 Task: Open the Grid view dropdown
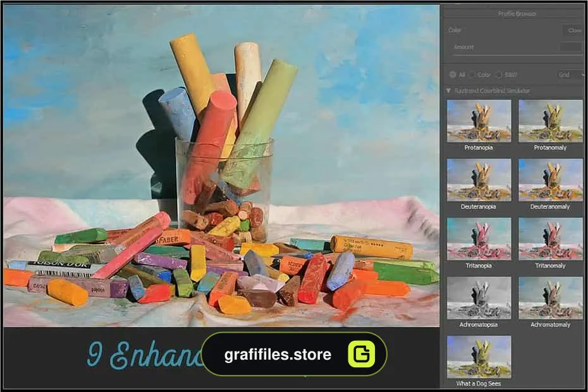click(570, 75)
